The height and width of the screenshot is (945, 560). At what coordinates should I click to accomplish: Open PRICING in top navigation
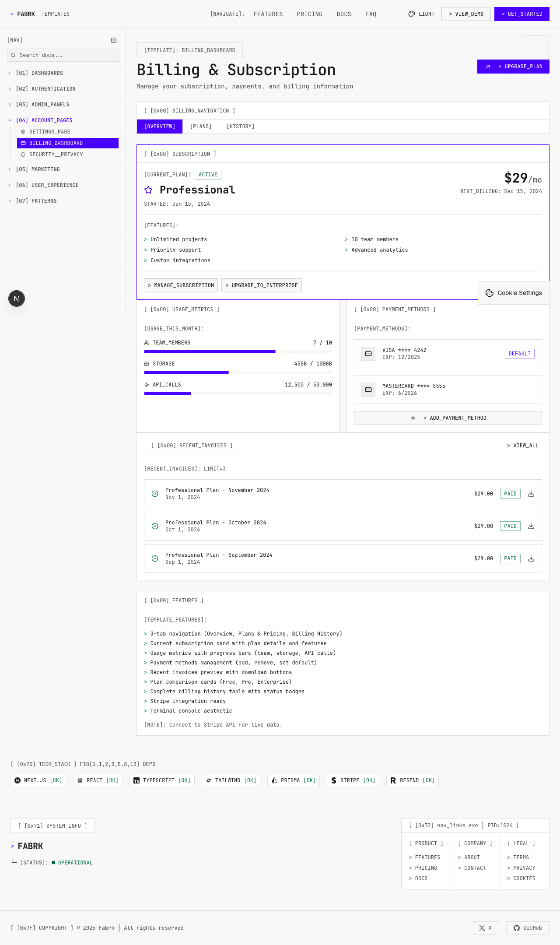point(310,14)
